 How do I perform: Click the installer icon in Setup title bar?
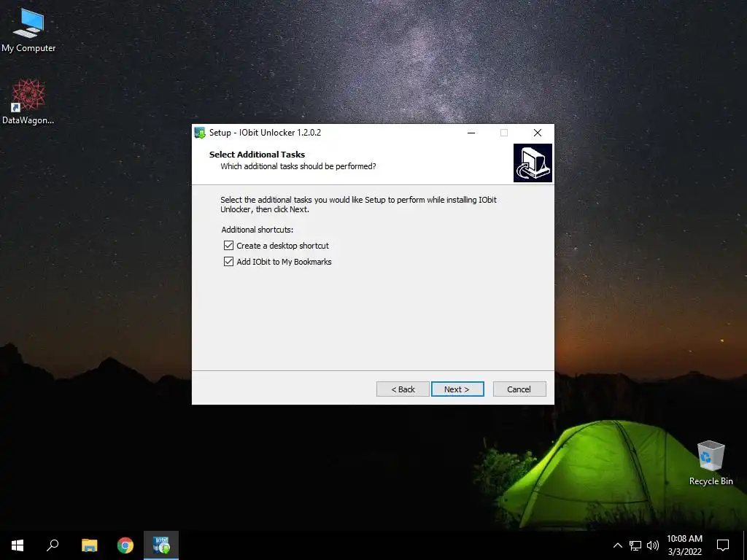[x=200, y=133]
